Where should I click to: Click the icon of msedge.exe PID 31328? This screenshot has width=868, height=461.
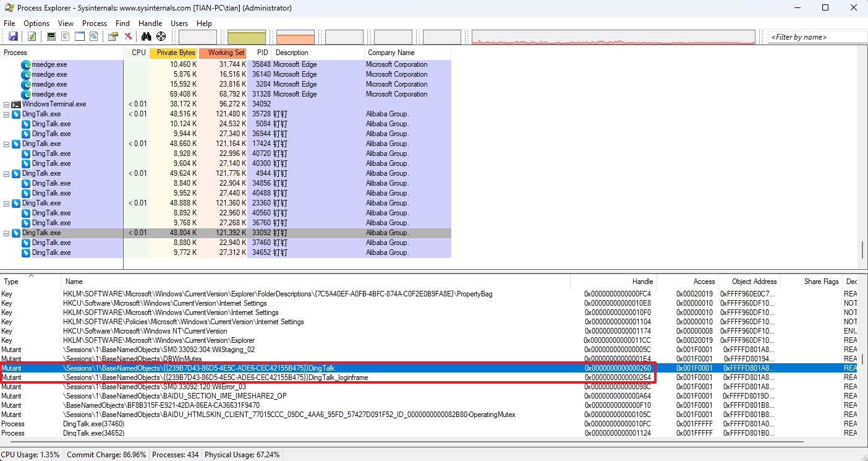pyautogui.click(x=26, y=94)
